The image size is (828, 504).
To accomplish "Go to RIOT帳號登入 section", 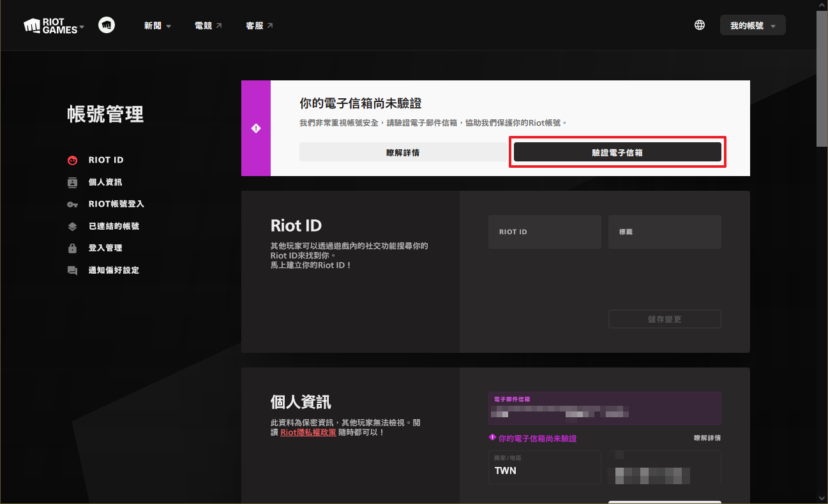I will coord(116,204).
